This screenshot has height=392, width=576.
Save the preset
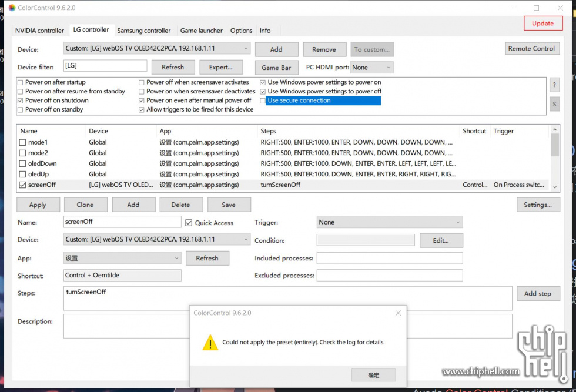pyautogui.click(x=229, y=205)
